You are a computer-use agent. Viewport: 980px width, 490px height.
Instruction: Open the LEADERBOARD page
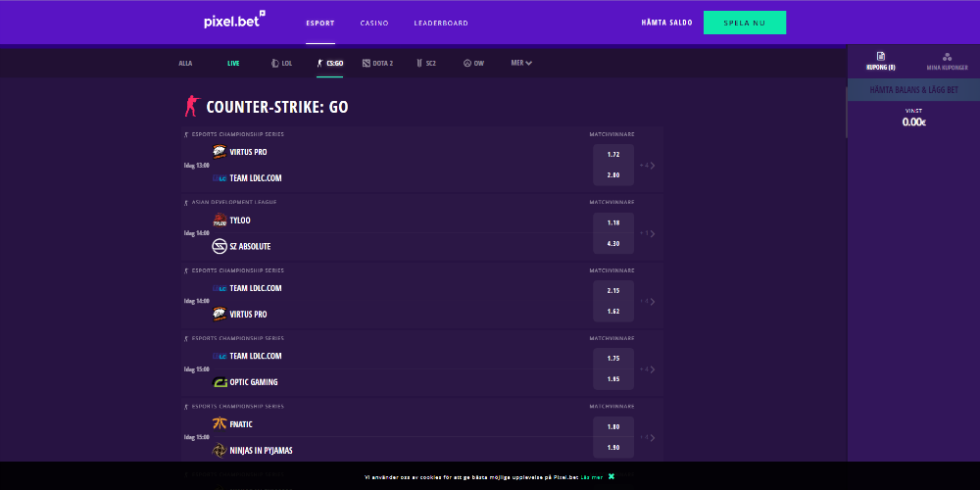point(441,24)
